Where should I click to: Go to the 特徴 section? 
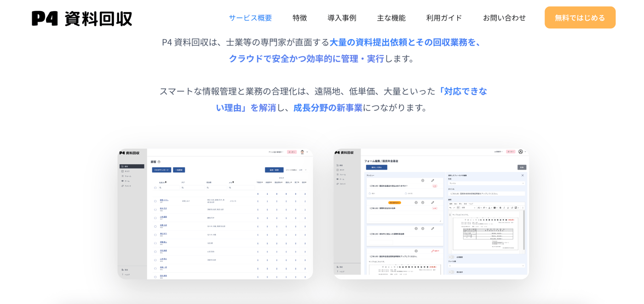(x=300, y=17)
